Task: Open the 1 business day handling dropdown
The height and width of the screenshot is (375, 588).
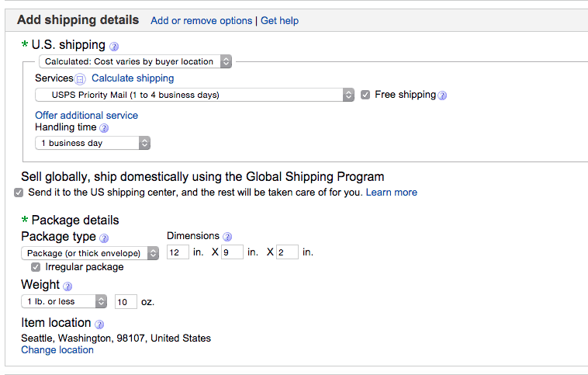Action: click(x=92, y=143)
